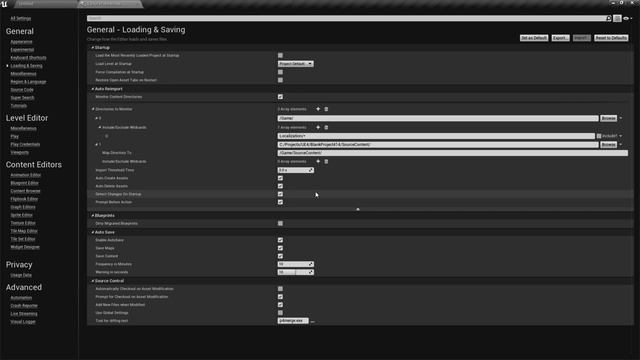Empty directory 1 Include/Exclude Wildcards with trash icon
640x360 pixels.
click(326, 161)
